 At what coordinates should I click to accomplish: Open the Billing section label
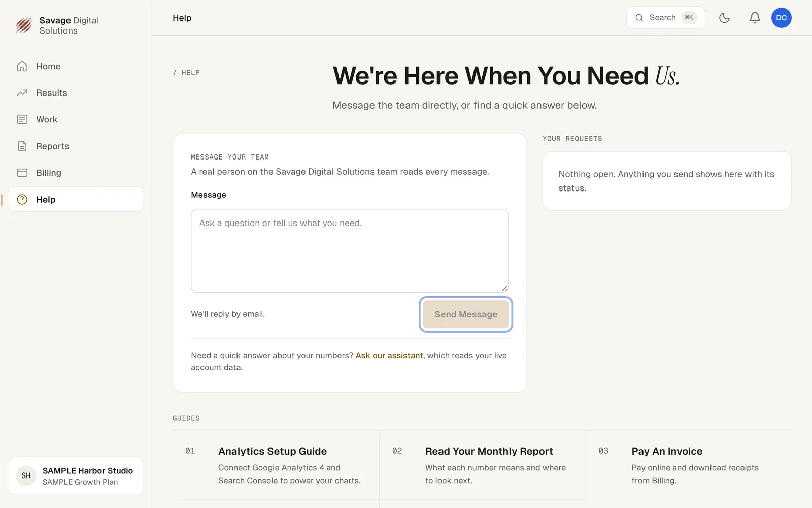click(49, 173)
